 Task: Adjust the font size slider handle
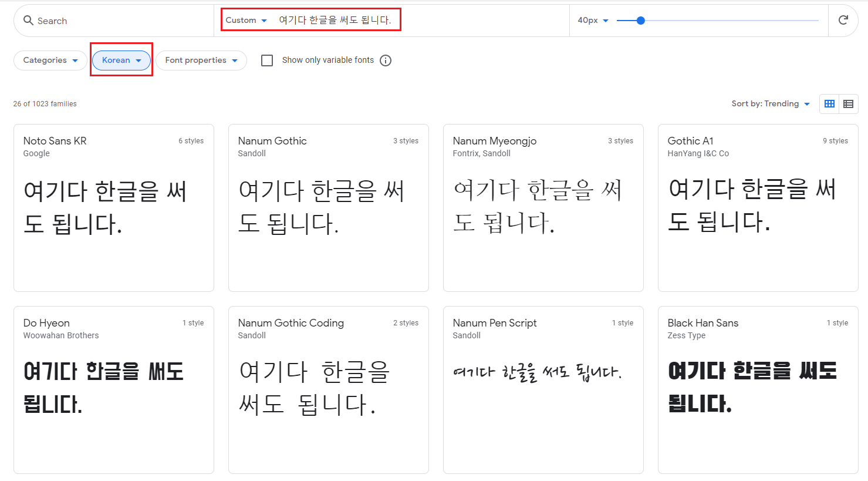coord(641,21)
